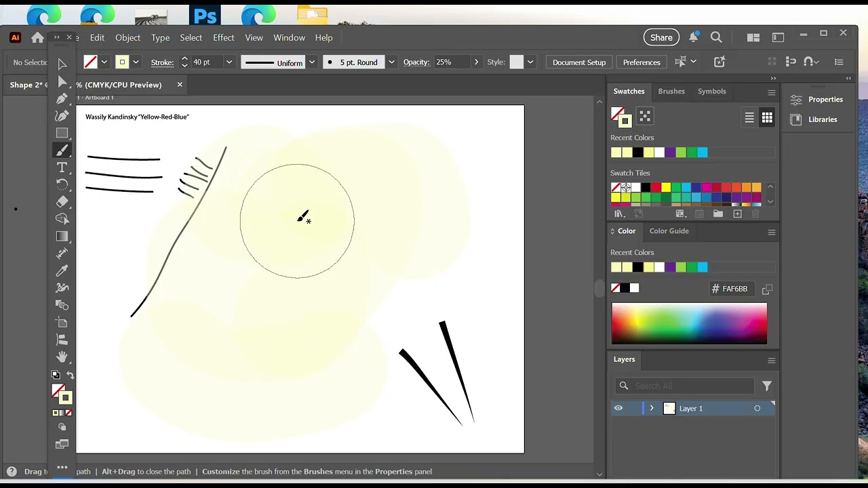Click the Stroke label link
The image size is (868, 488).
[x=162, y=62]
